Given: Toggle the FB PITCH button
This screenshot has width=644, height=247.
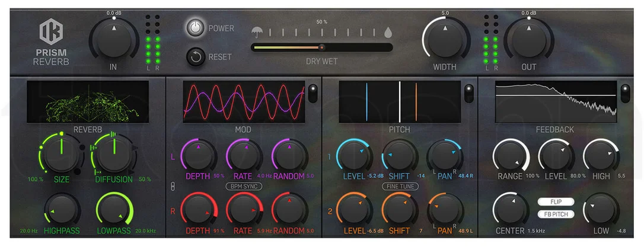Looking at the screenshot, I should (x=556, y=214).
